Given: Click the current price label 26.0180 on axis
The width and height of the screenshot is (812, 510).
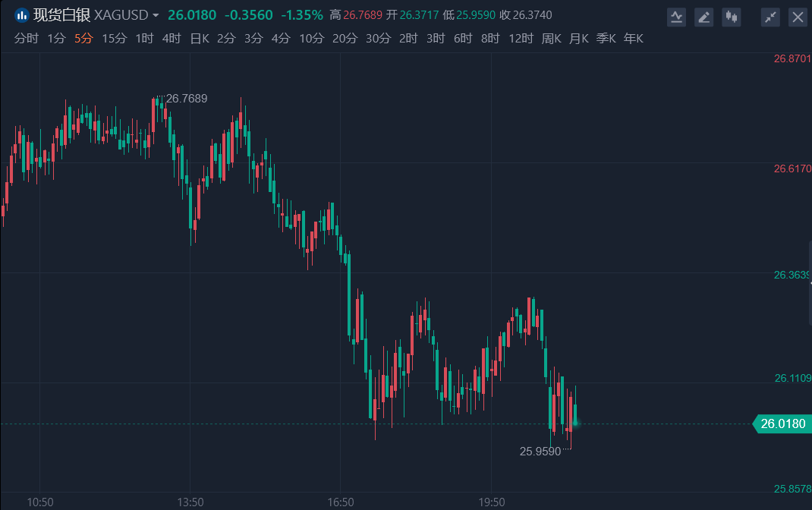Looking at the screenshot, I should pos(782,424).
